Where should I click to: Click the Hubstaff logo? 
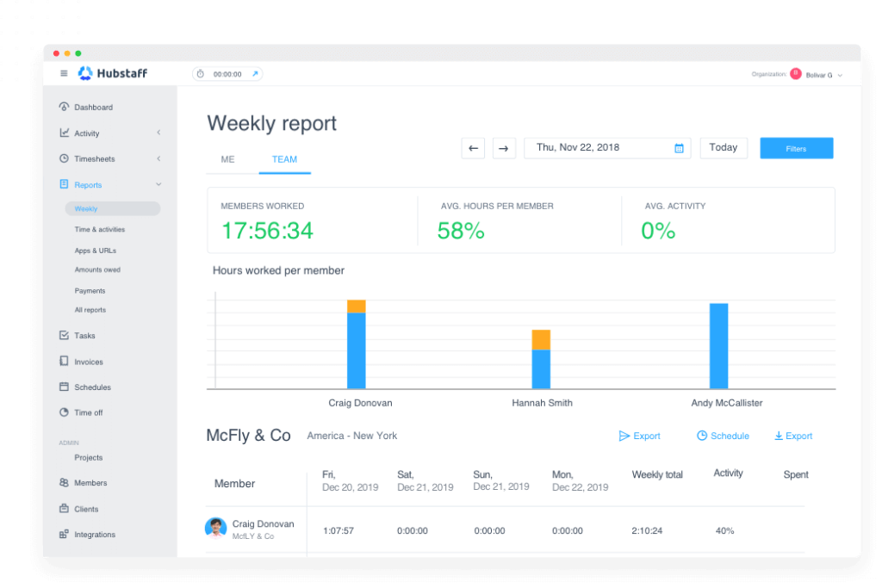pyautogui.click(x=113, y=73)
